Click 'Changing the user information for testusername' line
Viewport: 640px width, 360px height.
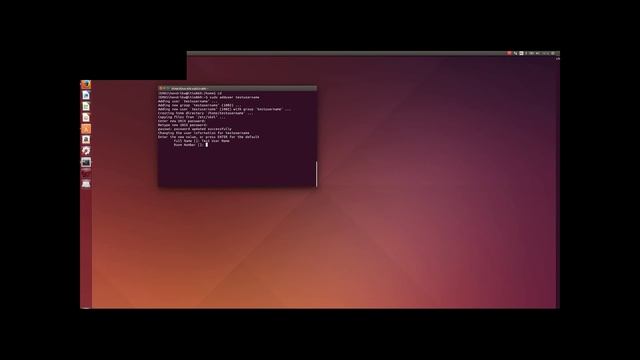pyautogui.click(x=204, y=133)
